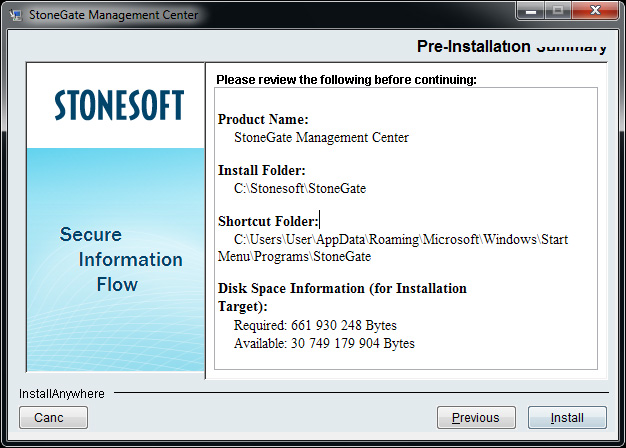
Task: Click the C:\Stonesoft\StoneGate install path
Action: (x=301, y=188)
